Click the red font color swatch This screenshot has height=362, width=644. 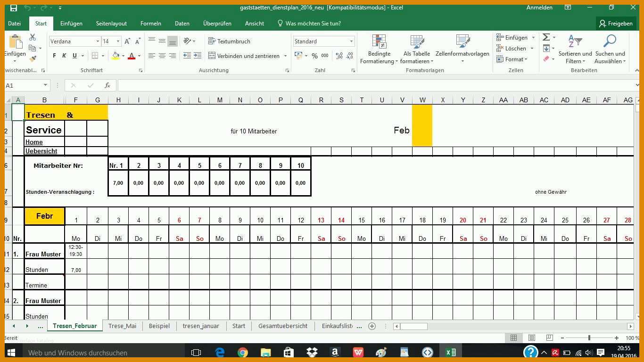132,56
